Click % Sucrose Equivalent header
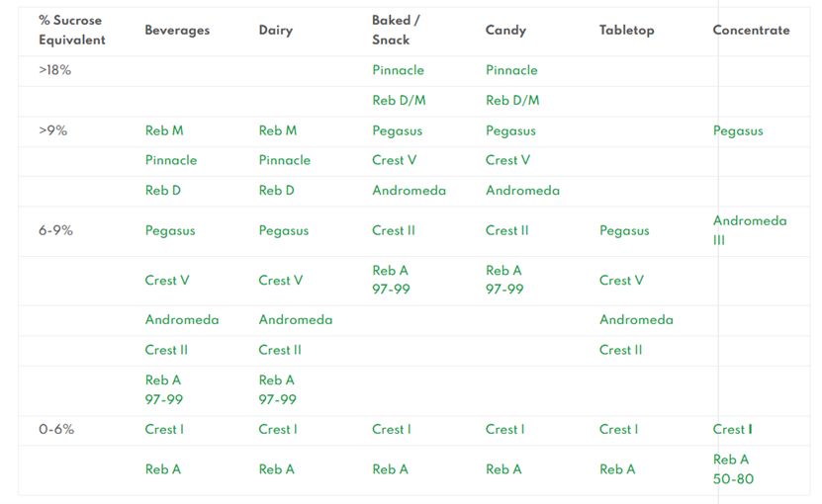The width and height of the screenshot is (822, 504). [72, 30]
